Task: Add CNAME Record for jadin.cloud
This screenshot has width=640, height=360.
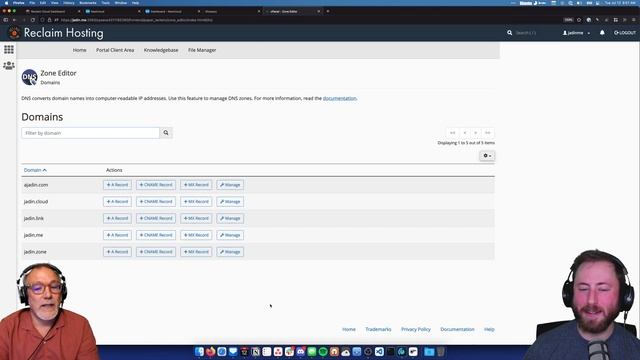Action: [156, 202]
